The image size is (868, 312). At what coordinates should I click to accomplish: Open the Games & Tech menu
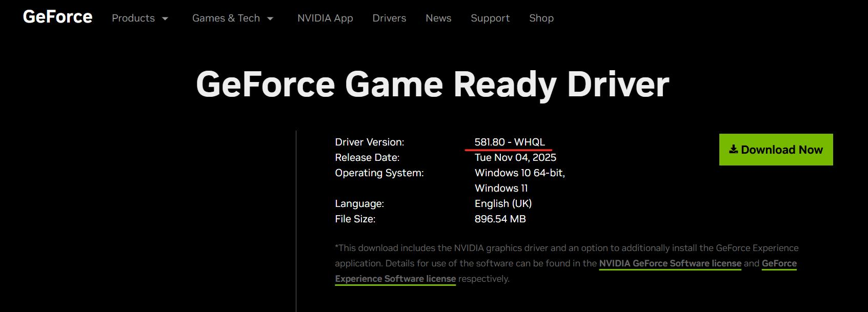point(233,18)
